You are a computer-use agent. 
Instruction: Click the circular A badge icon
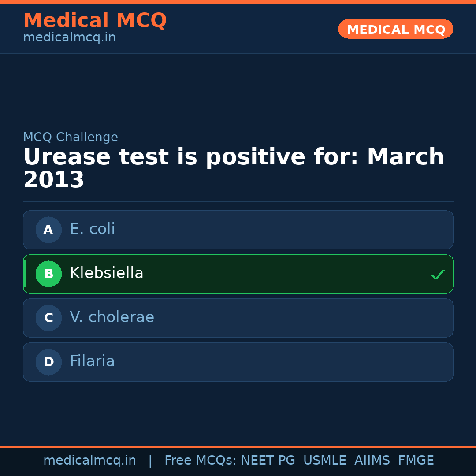[x=48, y=230]
